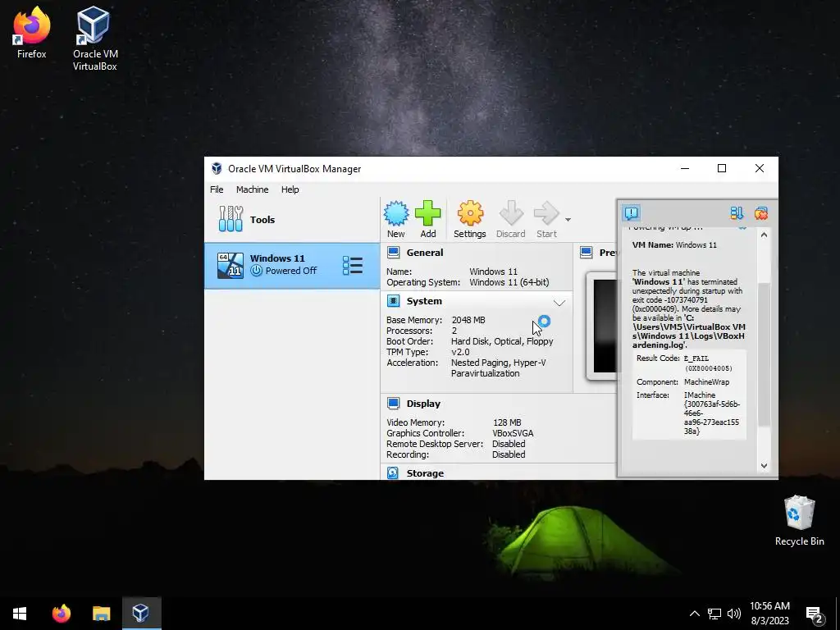The width and height of the screenshot is (840, 630).
Task: Open File Explorer from the taskbar
Action: pyautogui.click(x=101, y=614)
